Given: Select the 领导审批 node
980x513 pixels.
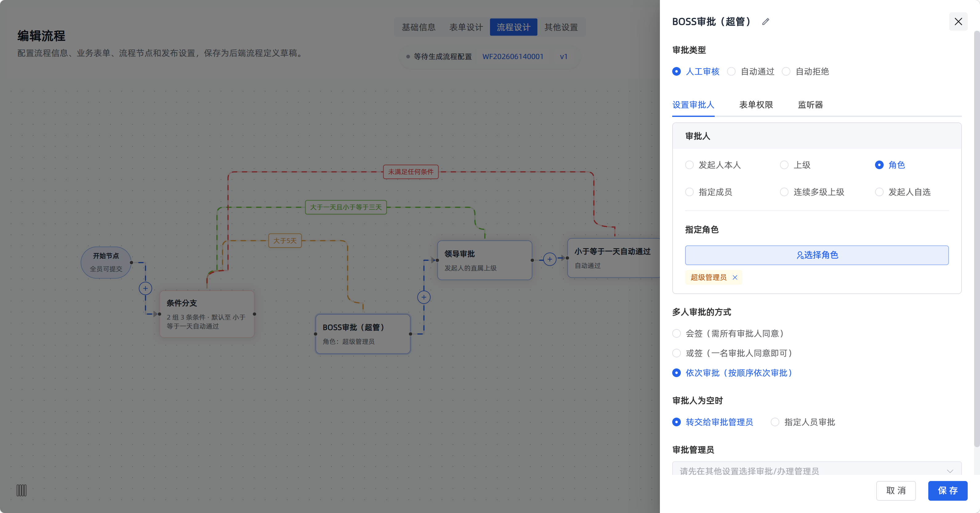Looking at the screenshot, I should (484, 260).
